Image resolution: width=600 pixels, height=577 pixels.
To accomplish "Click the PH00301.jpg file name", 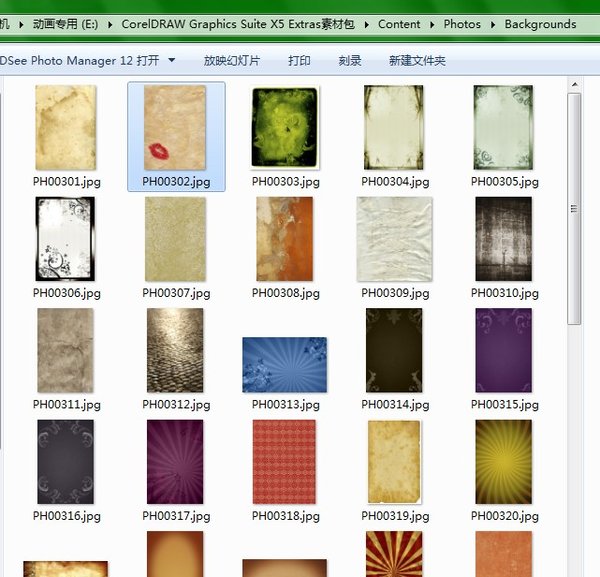I will [x=67, y=181].
